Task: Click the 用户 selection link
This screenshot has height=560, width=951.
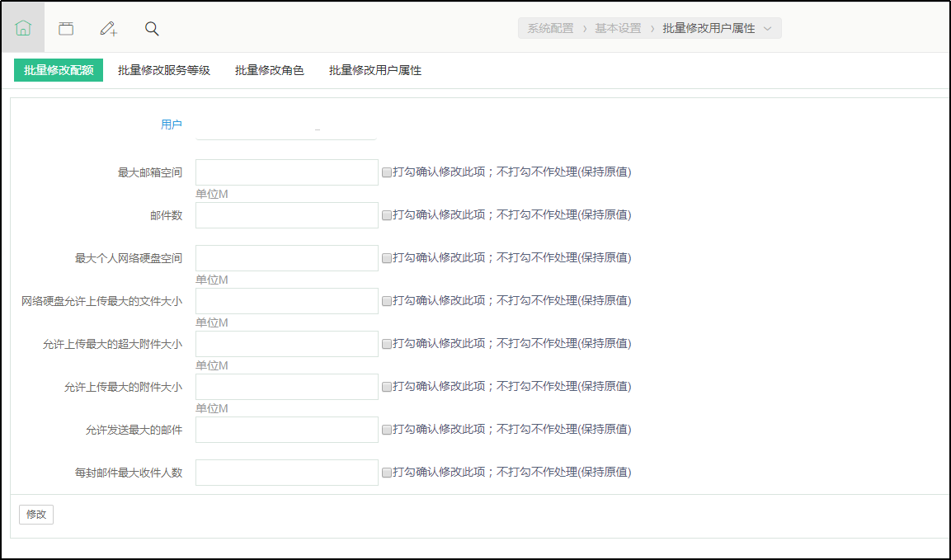Action: click(x=172, y=125)
